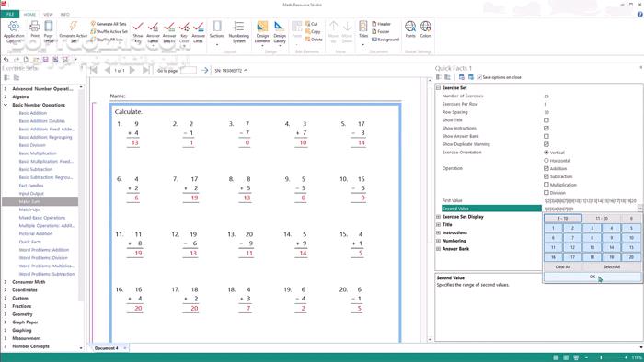
Task: Click Generate All Sets
Action: point(109,24)
